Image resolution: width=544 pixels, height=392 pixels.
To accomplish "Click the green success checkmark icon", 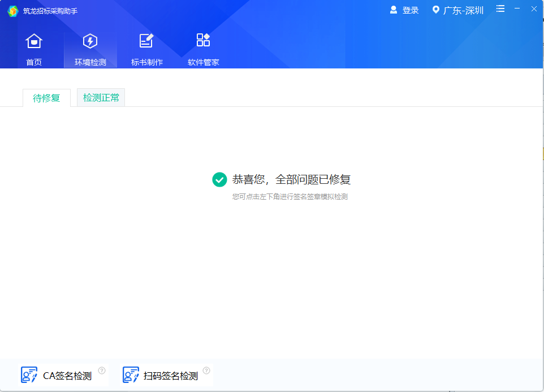I will (x=219, y=179).
